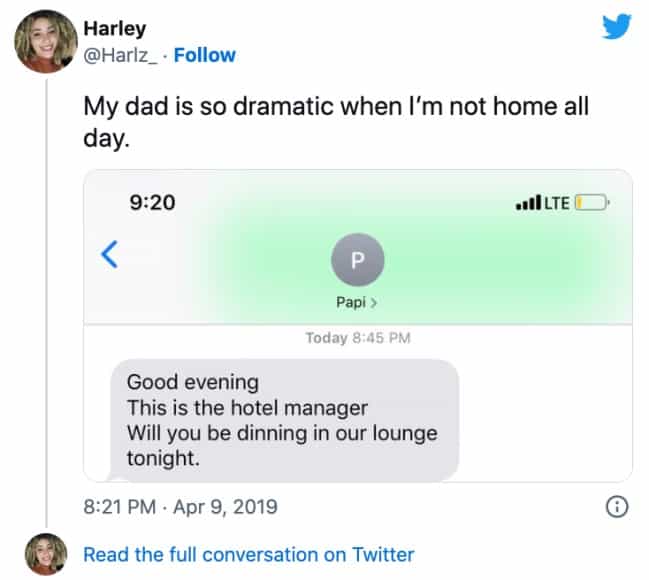Image resolution: width=649 pixels, height=580 pixels.
Task: Click the LTE network label
Action: (x=557, y=203)
